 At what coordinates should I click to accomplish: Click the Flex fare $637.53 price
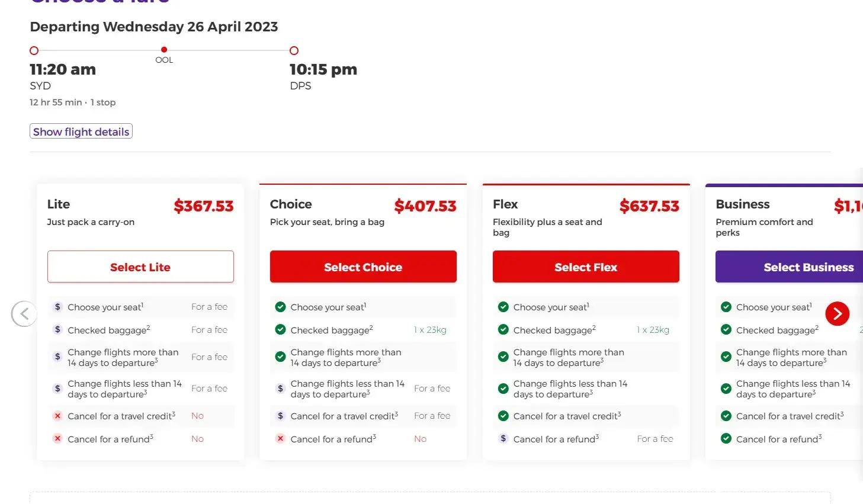pos(649,206)
